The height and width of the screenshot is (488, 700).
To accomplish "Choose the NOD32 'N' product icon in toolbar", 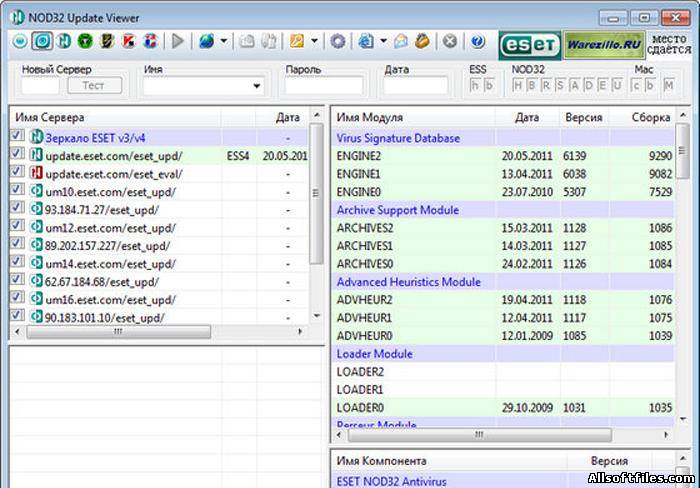I will [x=64, y=41].
